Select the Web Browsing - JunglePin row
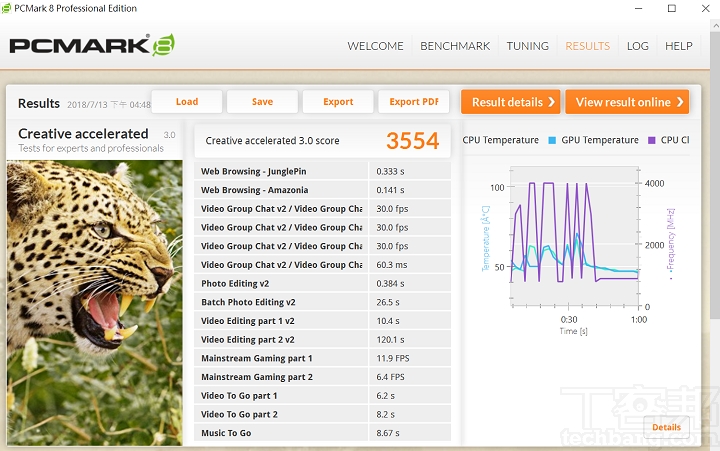 (x=322, y=171)
